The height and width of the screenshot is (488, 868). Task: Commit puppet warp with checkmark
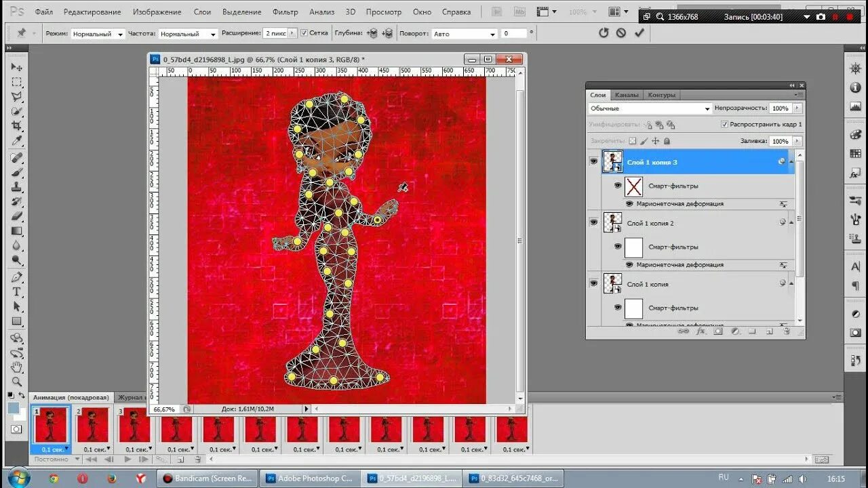tap(639, 33)
